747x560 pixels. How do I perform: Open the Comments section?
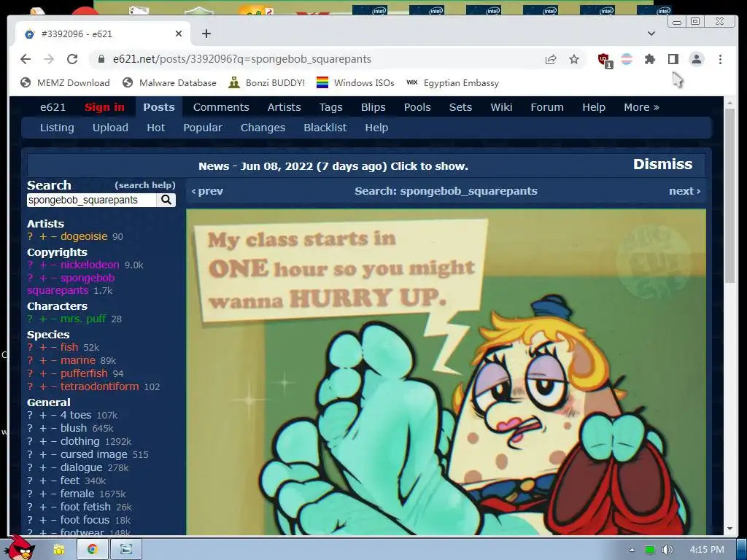[221, 107]
